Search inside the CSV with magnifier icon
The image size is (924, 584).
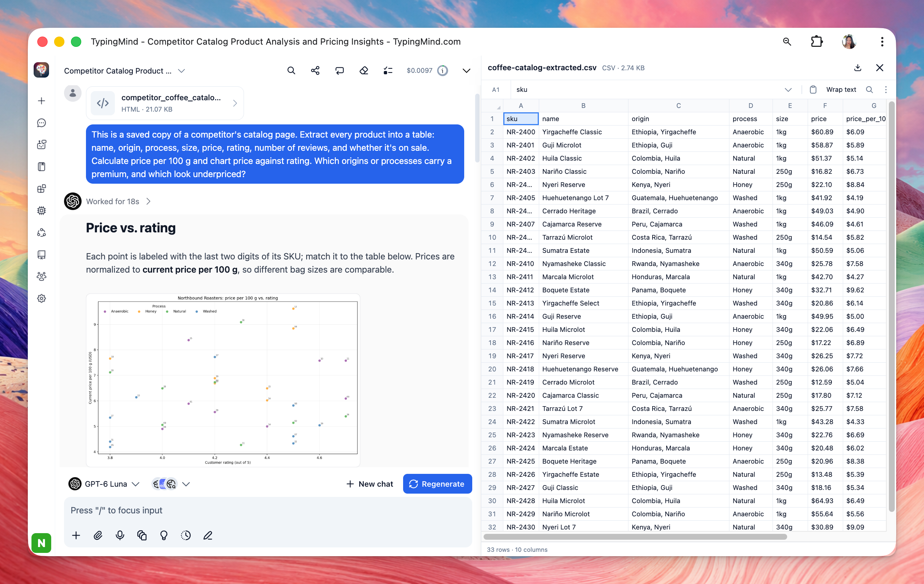coord(869,90)
